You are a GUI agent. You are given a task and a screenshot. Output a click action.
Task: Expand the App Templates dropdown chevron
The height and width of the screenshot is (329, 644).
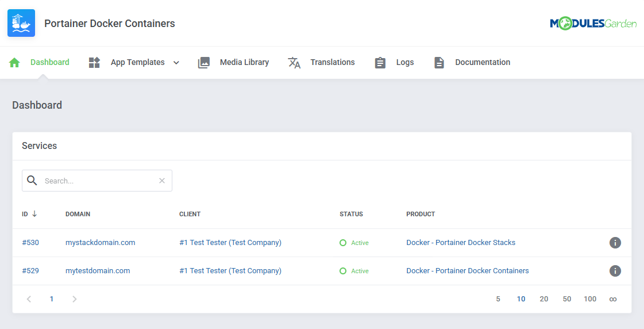click(x=176, y=63)
